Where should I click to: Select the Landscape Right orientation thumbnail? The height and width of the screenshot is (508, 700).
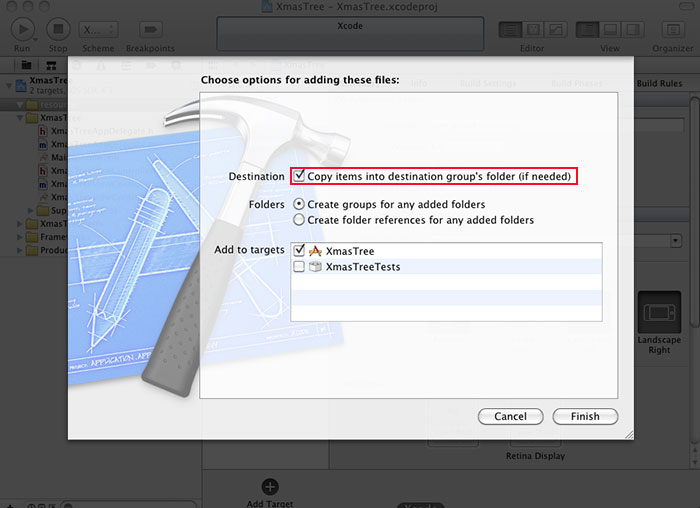(x=659, y=312)
